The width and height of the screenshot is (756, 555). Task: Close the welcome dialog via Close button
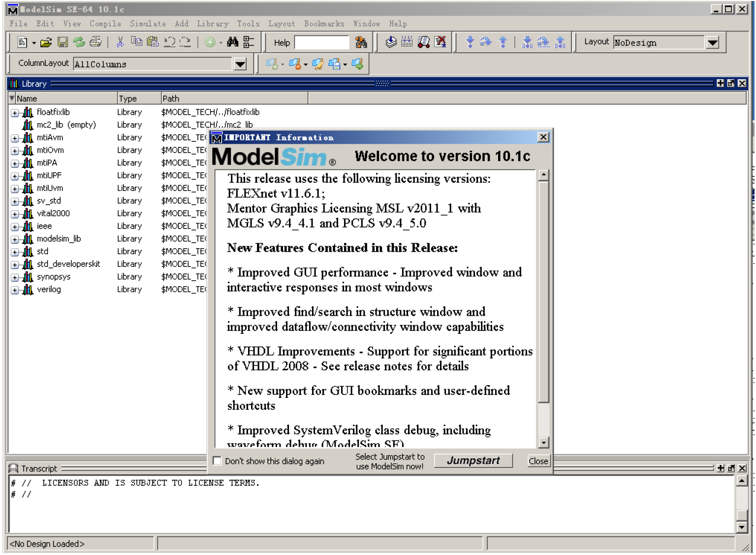pos(538,461)
